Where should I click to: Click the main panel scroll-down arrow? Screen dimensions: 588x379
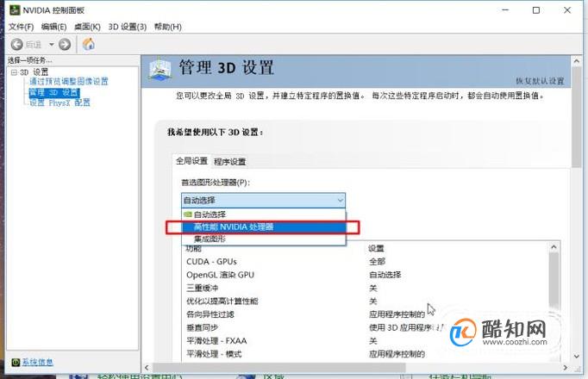577,356
